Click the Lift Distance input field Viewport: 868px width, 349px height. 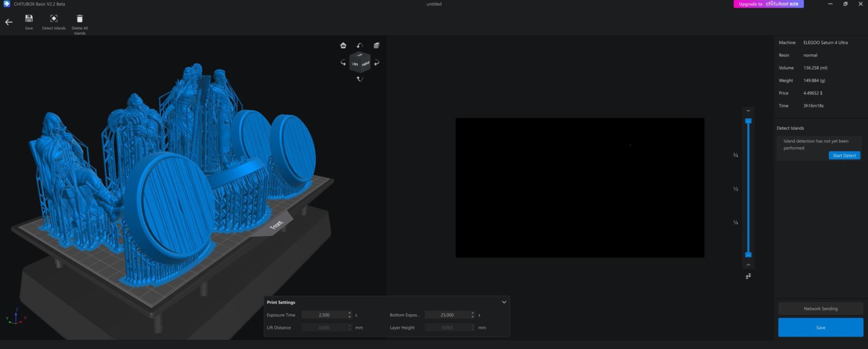(x=324, y=328)
